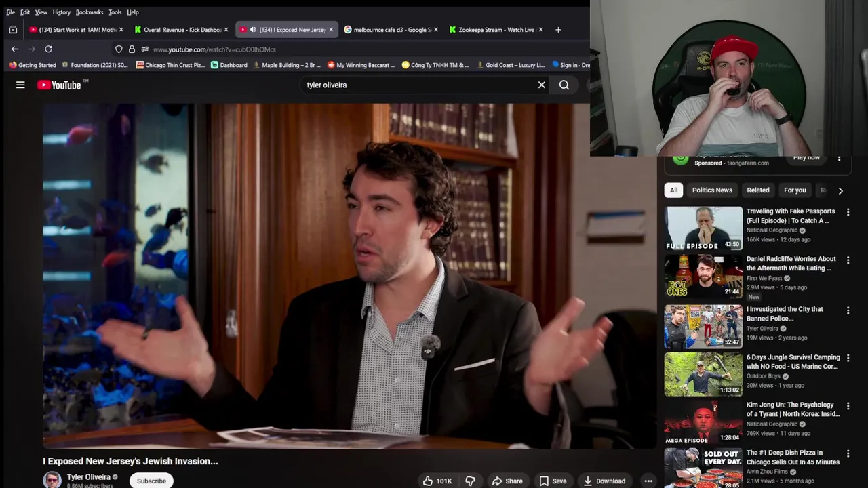
Task: Open options for the sponsored ad card
Action: (x=840, y=159)
